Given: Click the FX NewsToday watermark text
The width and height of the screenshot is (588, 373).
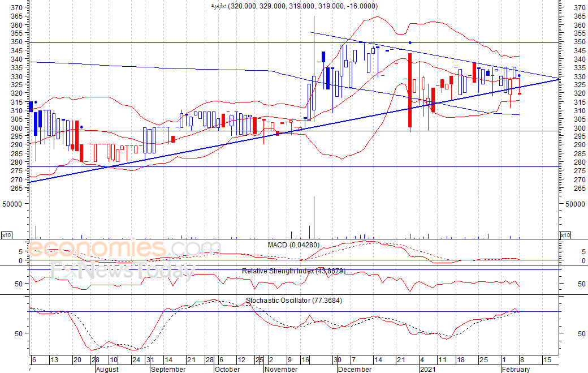Looking at the screenshot, I should point(122,271).
